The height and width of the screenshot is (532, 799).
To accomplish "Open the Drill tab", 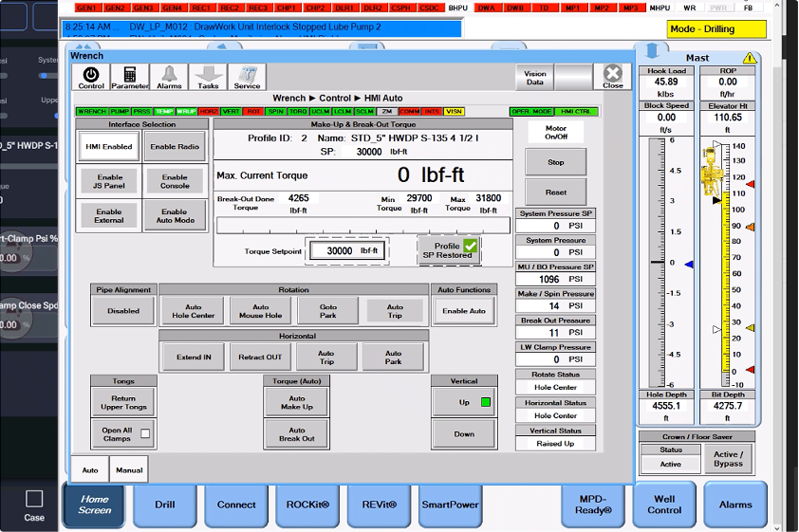I will click(164, 504).
